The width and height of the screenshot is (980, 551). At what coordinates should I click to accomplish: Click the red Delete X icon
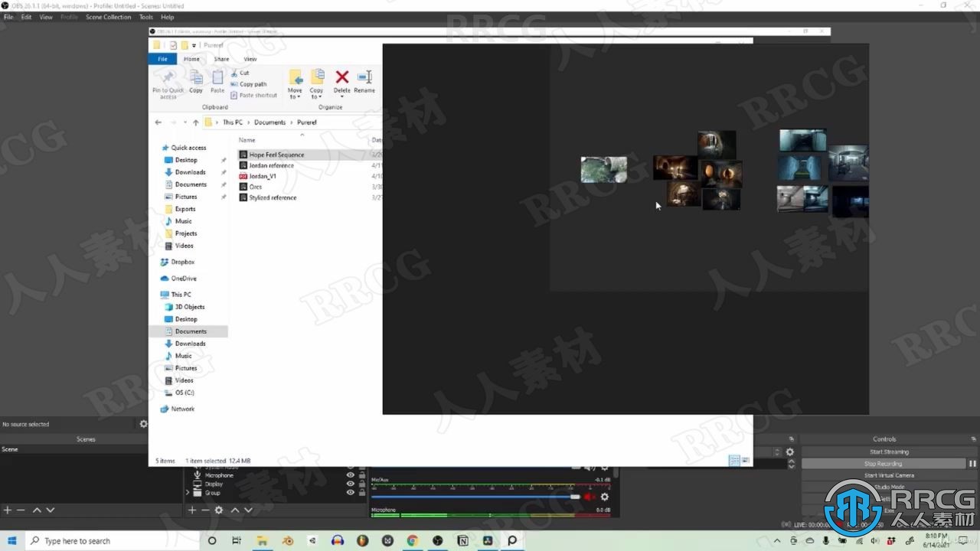click(342, 77)
